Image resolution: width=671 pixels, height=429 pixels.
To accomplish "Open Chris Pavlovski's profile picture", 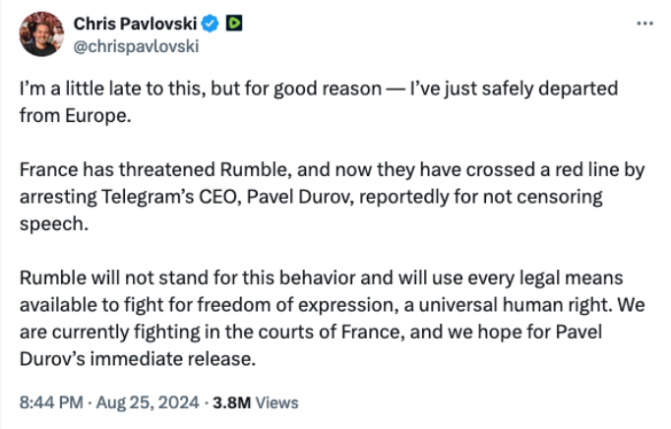I will click(41, 34).
